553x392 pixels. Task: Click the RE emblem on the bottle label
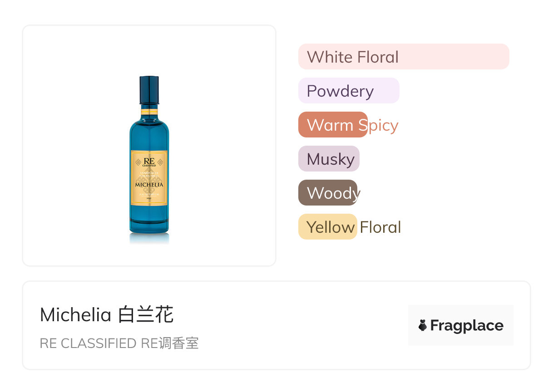point(149,162)
